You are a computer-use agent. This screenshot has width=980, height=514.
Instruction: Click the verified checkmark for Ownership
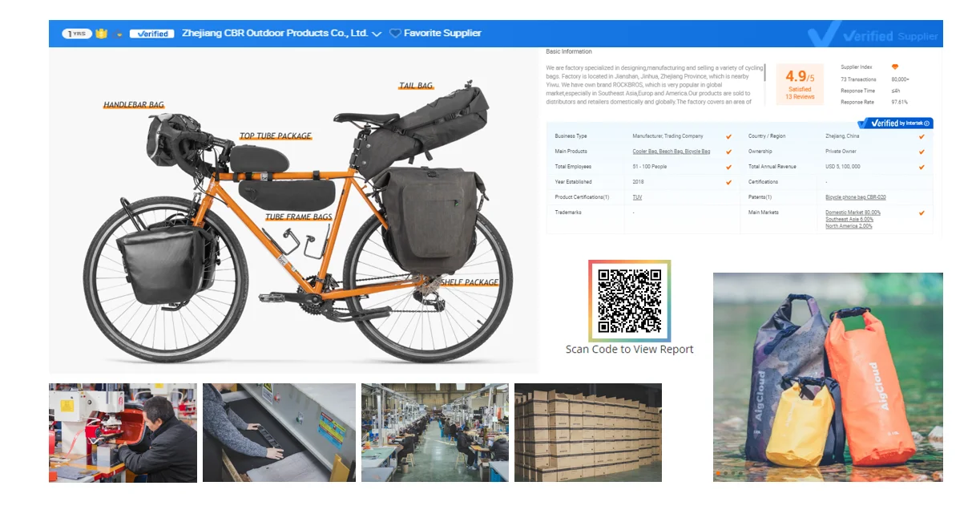point(922,152)
